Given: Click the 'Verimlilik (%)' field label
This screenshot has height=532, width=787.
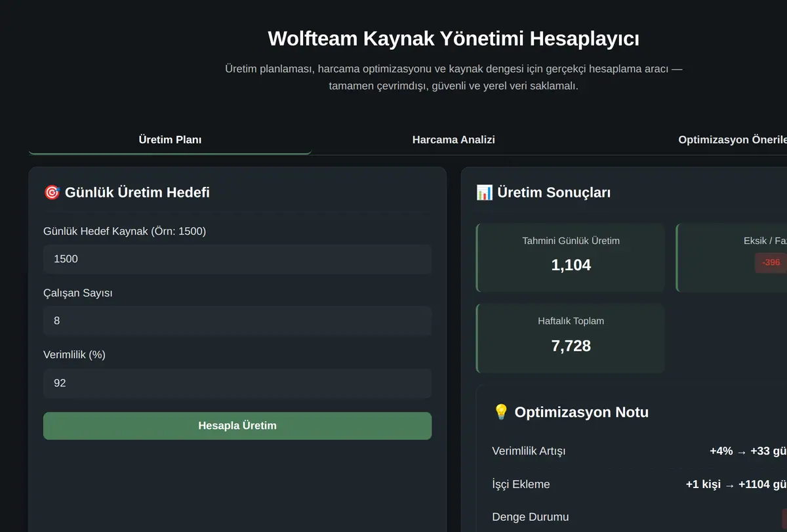Looking at the screenshot, I should (74, 354).
